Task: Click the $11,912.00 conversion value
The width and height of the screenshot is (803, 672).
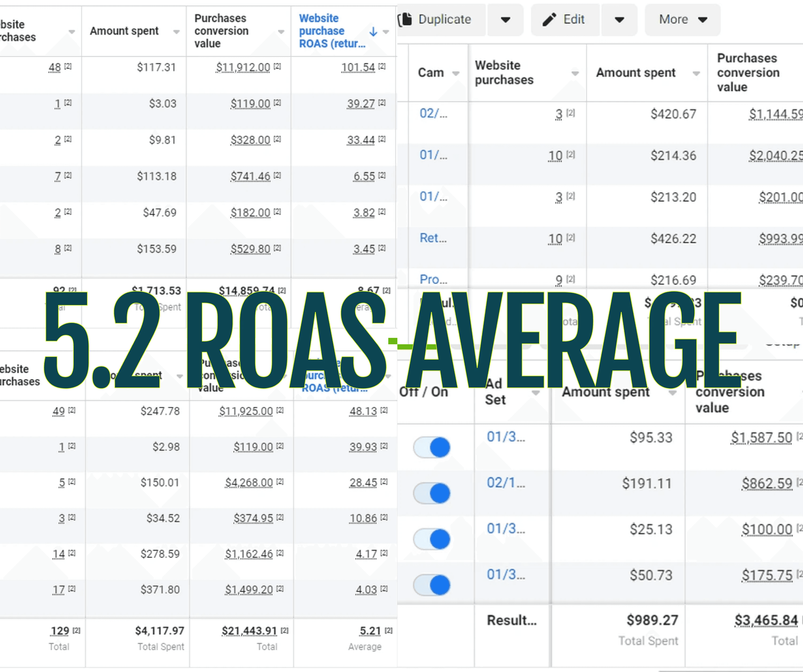Action: (243, 67)
